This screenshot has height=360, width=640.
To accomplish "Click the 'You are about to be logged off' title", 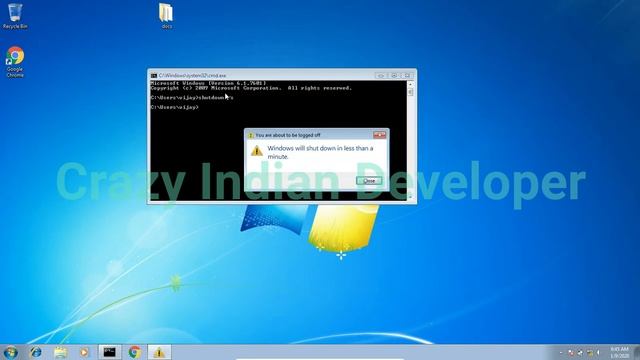I will 288,135.
